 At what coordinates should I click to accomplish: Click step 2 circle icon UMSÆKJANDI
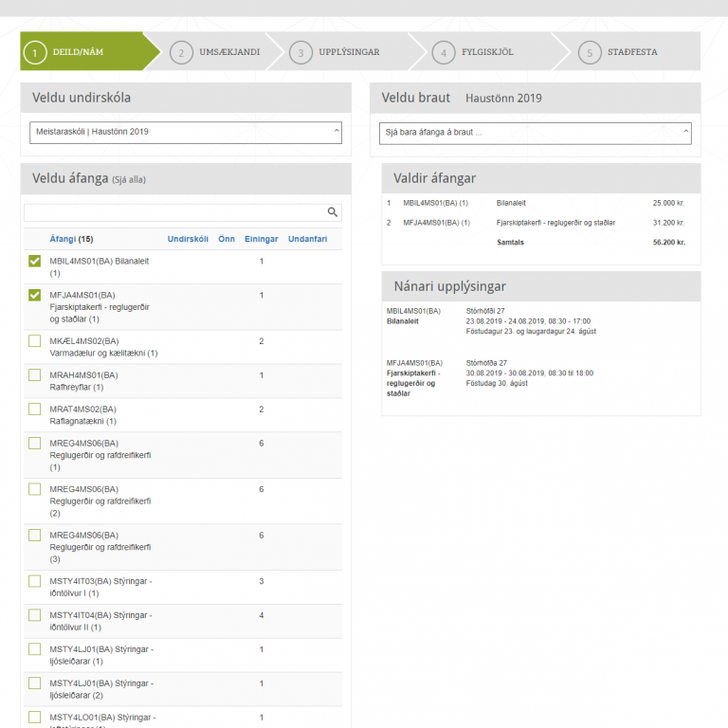(x=181, y=52)
